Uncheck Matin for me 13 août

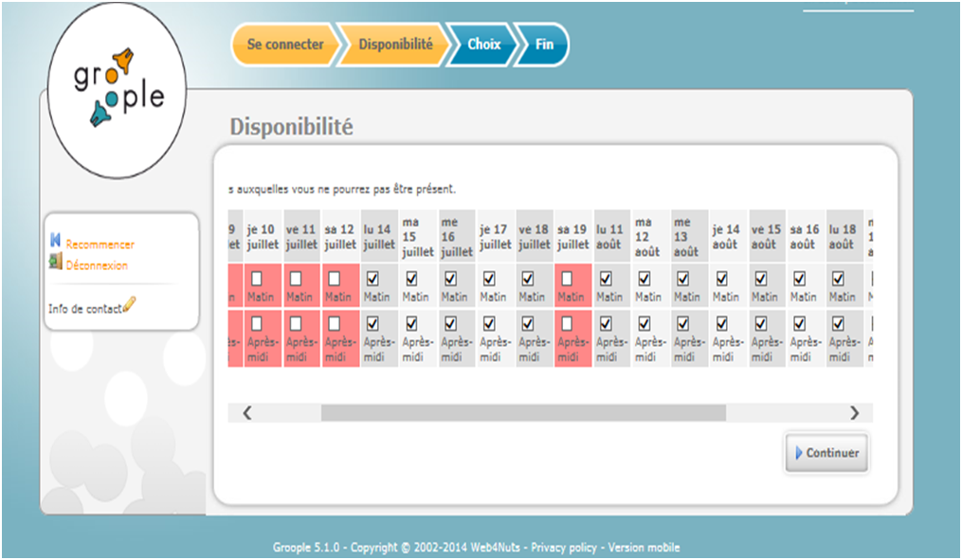click(x=682, y=279)
